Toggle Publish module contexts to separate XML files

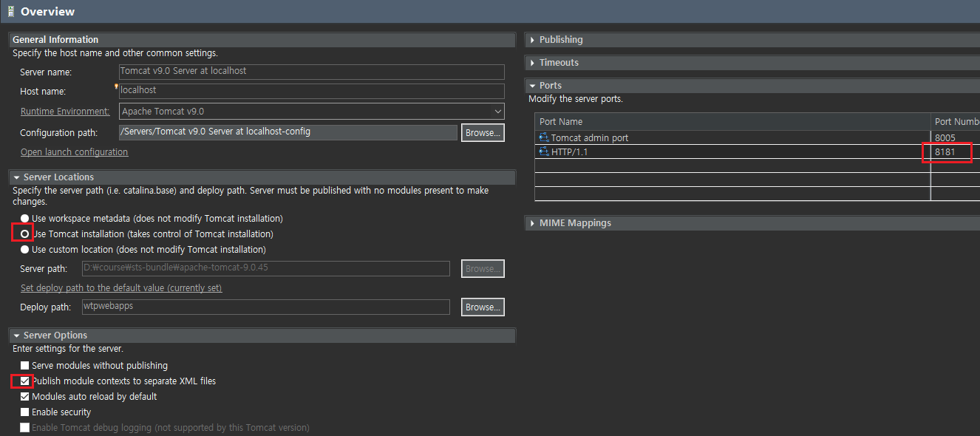(x=25, y=381)
